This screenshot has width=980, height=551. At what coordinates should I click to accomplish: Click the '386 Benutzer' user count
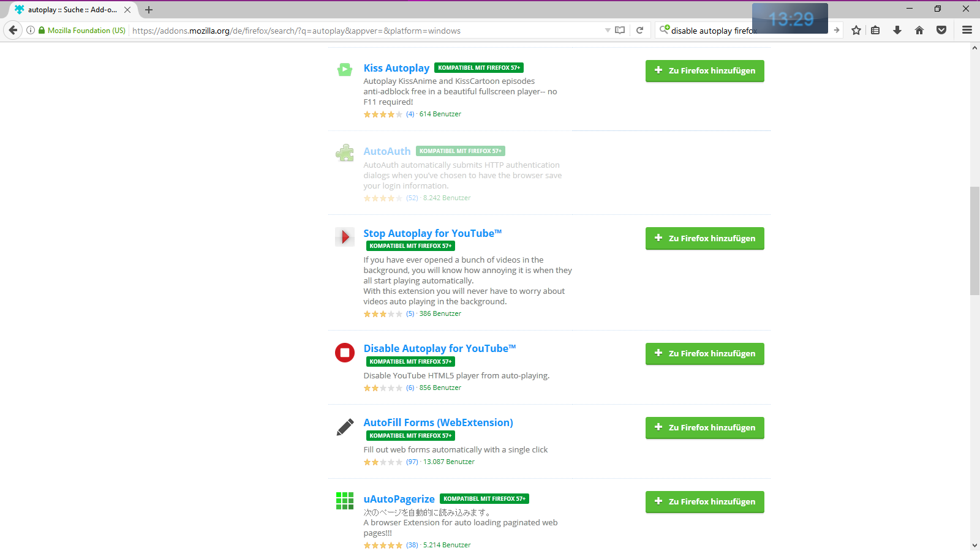(440, 313)
